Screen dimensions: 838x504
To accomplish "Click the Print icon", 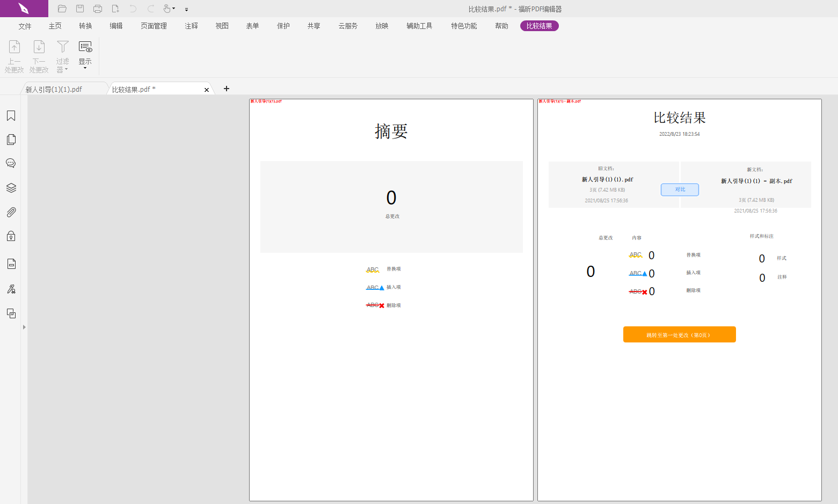I will [97, 9].
